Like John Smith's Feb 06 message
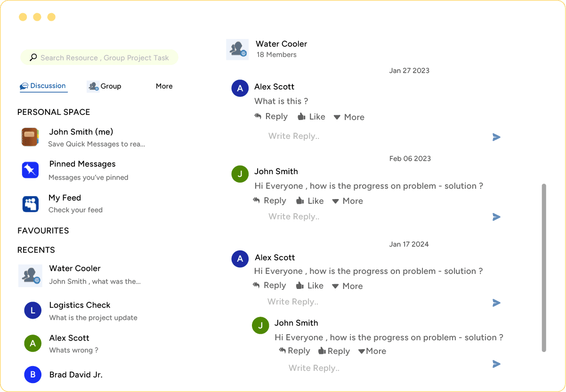This screenshot has height=392, width=566. (x=310, y=200)
